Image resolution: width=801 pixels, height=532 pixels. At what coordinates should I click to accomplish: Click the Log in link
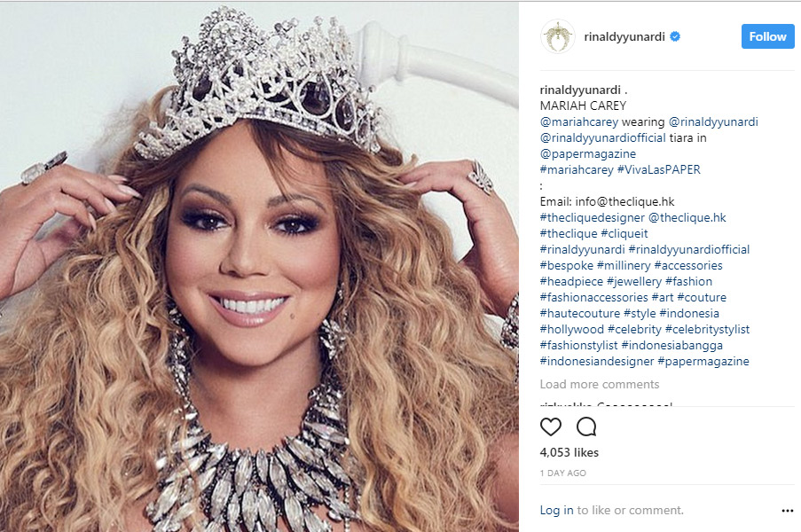point(557,510)
